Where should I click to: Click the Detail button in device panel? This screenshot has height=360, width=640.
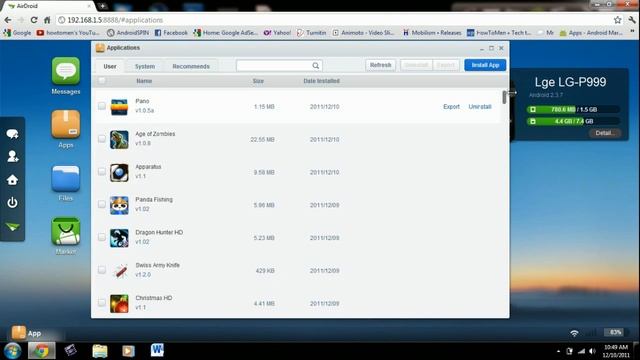click(604, 133)
